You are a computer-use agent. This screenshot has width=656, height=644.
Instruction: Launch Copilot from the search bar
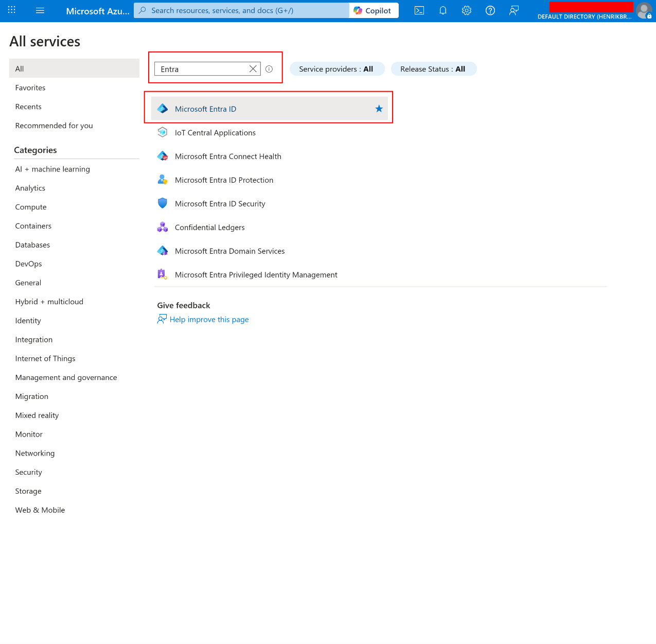tap(374, 10)
